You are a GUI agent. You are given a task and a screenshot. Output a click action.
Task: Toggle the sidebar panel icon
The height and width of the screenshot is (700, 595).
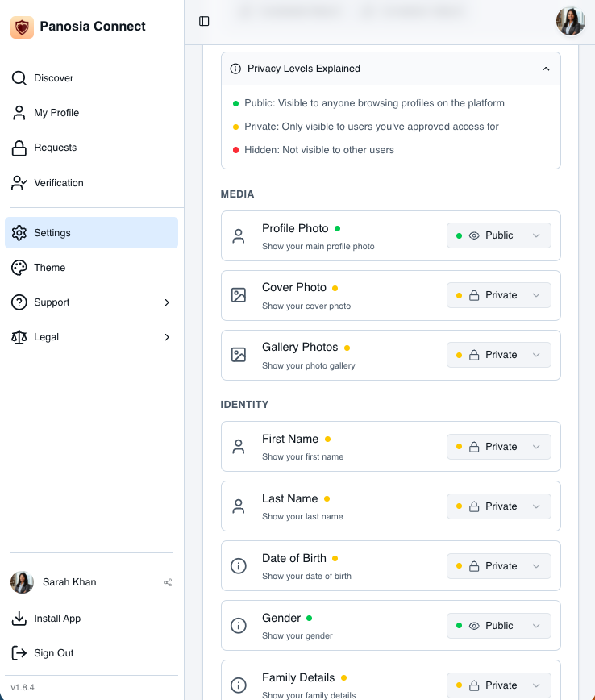tap(204, 21)
